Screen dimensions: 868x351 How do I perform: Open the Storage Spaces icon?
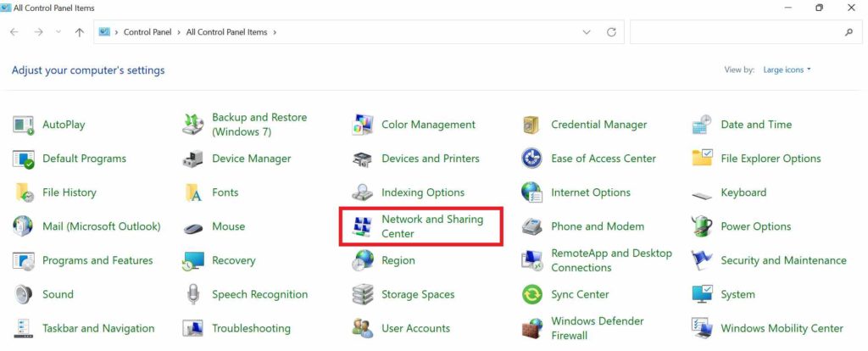coord(363,294)
